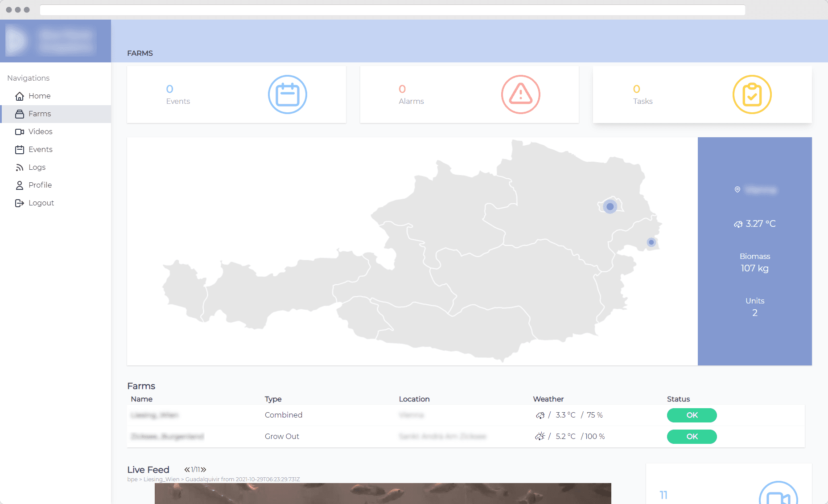Image resolution: width=828 pixels, height=504 pixels.
Task: Go to previous live feed with « arrow
Action: point(187,470)
